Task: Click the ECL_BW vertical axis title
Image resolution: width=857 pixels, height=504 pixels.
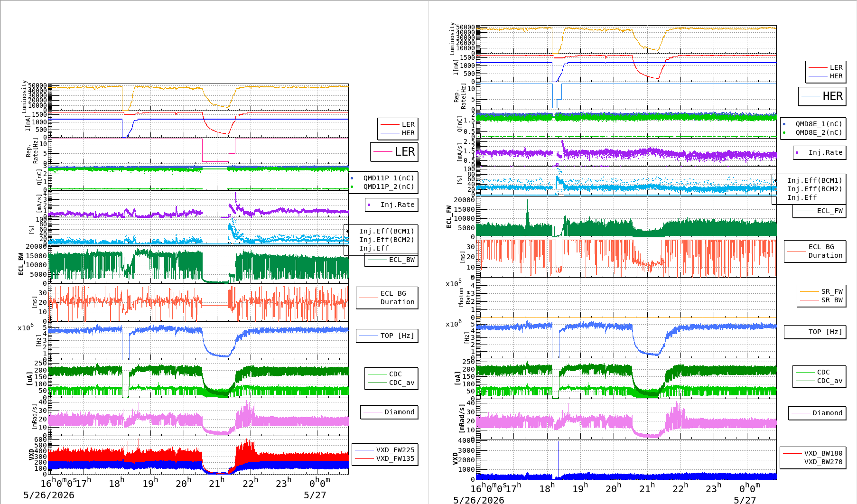Action: click(21, 264)
